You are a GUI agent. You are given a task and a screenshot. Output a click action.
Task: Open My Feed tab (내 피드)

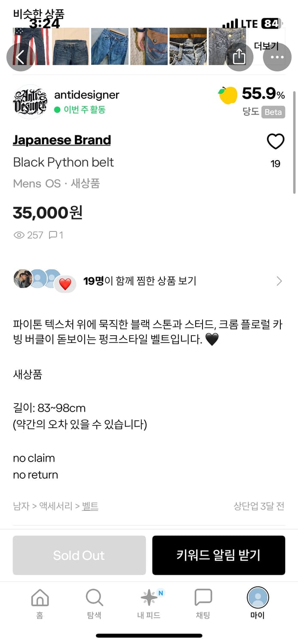click(149, 603)
